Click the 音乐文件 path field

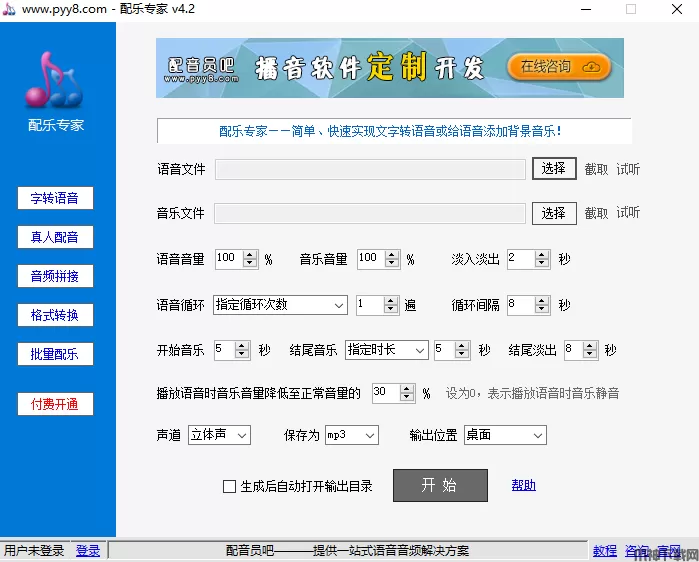click(369, 213)
